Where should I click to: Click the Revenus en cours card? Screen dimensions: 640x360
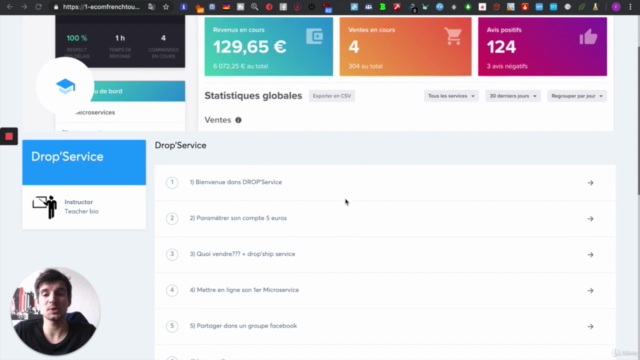pos(269,47)
